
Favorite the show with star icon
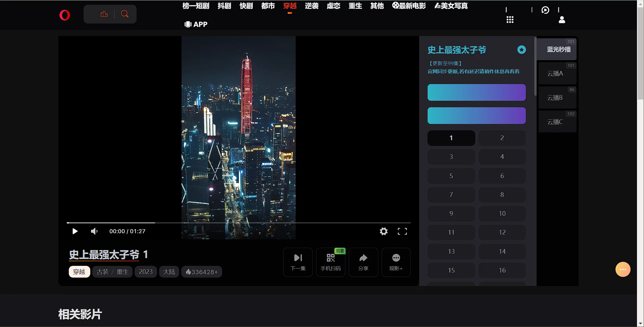[x=522, y=50]
